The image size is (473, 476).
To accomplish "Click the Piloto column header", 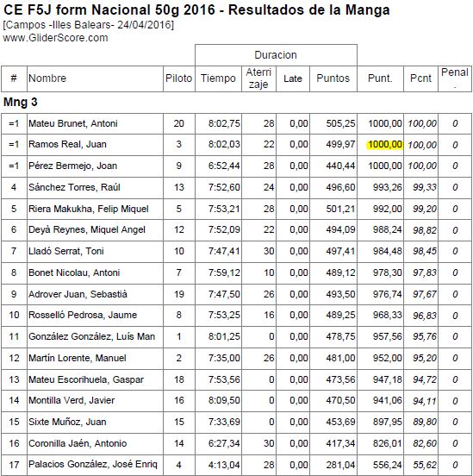I will (178, 78).
